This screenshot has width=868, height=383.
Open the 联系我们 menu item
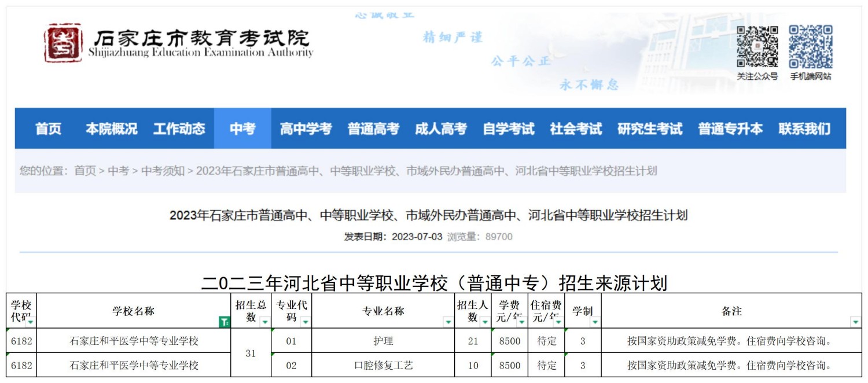coord(804,128)
